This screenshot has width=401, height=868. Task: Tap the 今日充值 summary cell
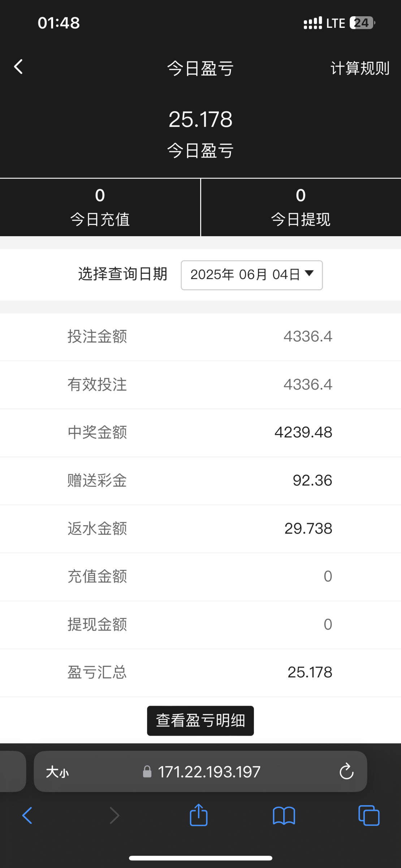click(100, 207)
